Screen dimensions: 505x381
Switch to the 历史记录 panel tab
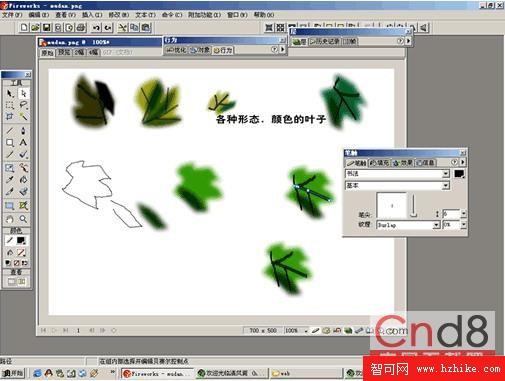pyautogui.click(x=325, y=41)
